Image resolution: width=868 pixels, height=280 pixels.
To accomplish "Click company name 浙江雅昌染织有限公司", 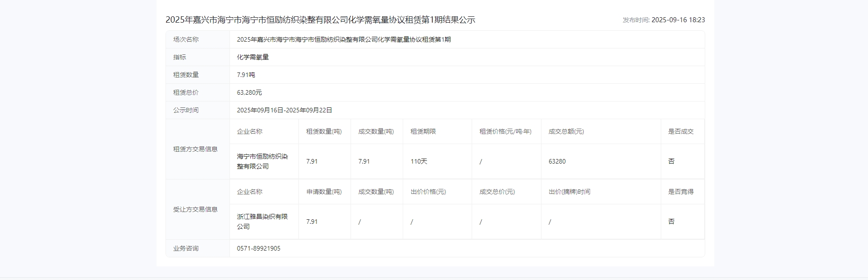I will 262,222.
